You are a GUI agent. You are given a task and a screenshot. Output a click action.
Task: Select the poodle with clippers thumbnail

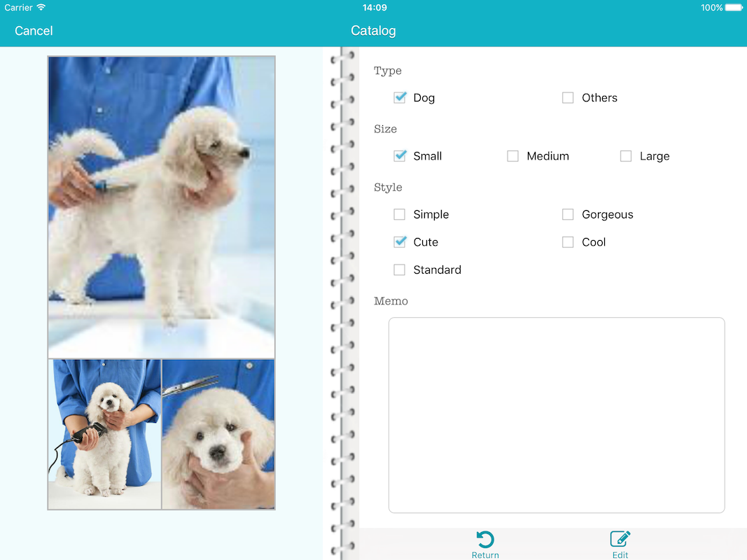[105, 435]
